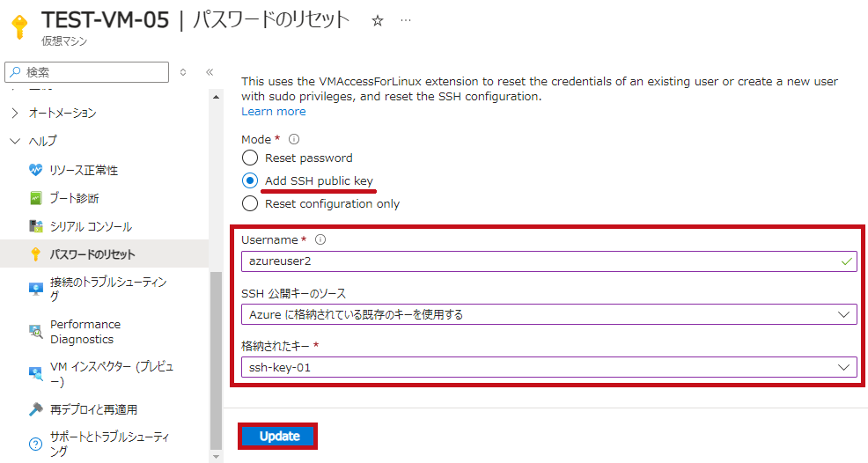The image size is (868, 463).
Task: Open VM インスペクター (プレビュー) menu item
Action: coord(111,374)
